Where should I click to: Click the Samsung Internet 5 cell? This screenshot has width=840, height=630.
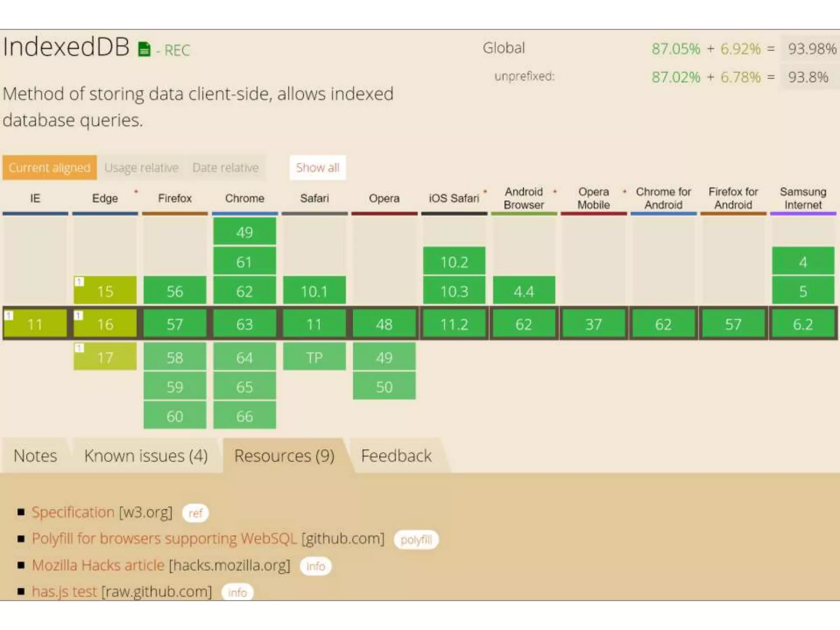[x=803, y=291]
